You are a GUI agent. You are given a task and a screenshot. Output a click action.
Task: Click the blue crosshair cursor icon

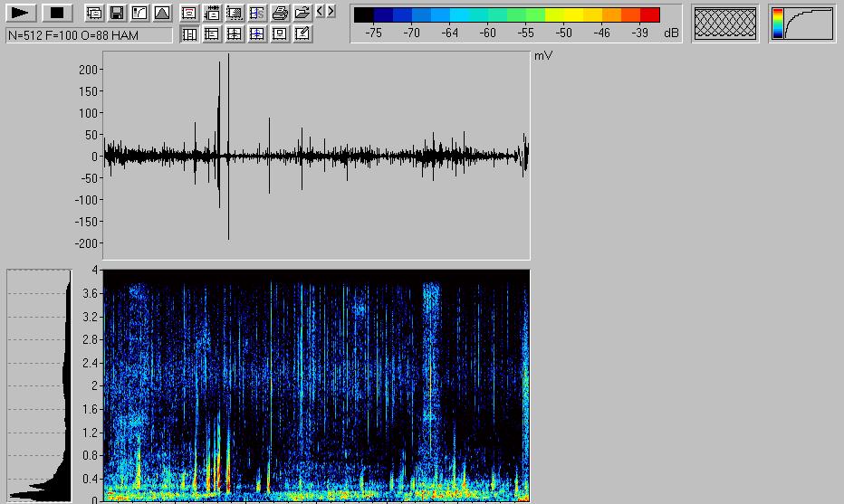(x=257, y=34)
